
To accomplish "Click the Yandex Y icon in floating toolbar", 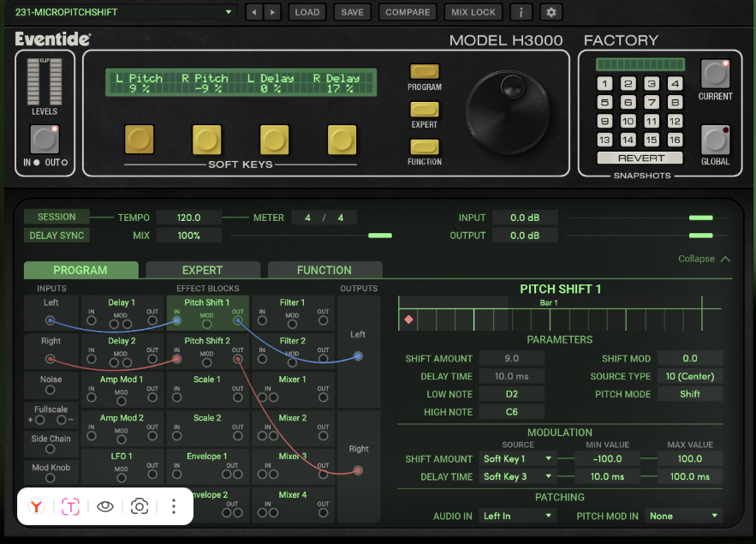I will click(x=37, y=506).
